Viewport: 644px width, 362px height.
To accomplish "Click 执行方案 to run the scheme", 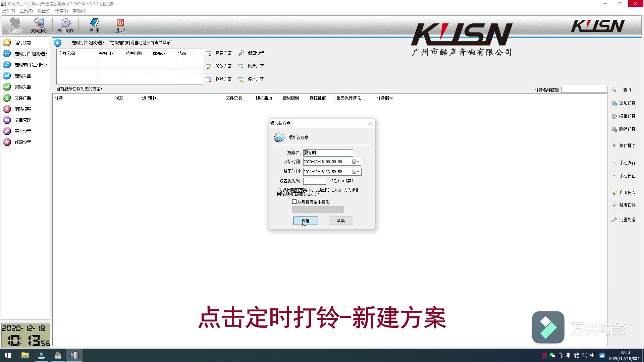I will [x=252, y=66].
